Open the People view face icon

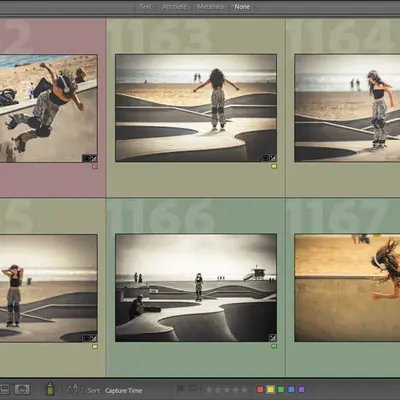22,389
